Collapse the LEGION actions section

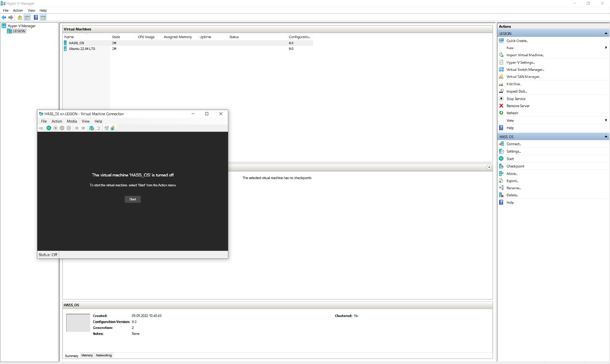point(606,33)
